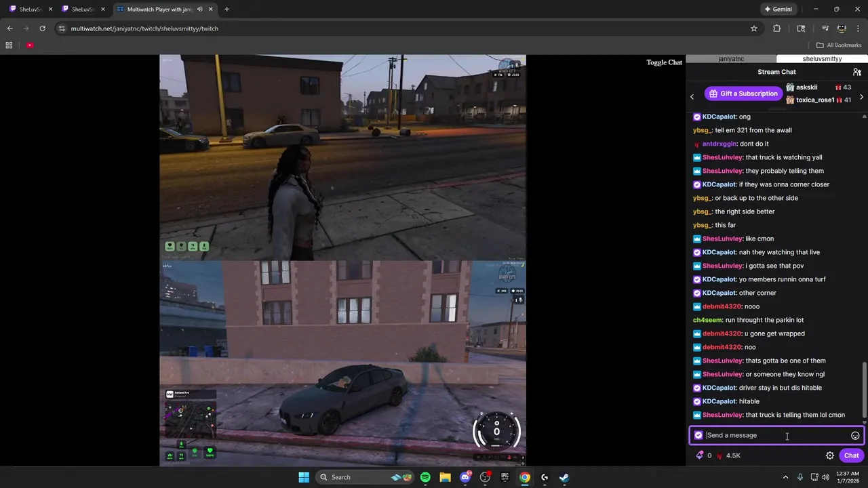The height and width of the screenshot is (488, 868).
Task: Click the emote picker smiley icon
Action: click(x=855, y=436)
